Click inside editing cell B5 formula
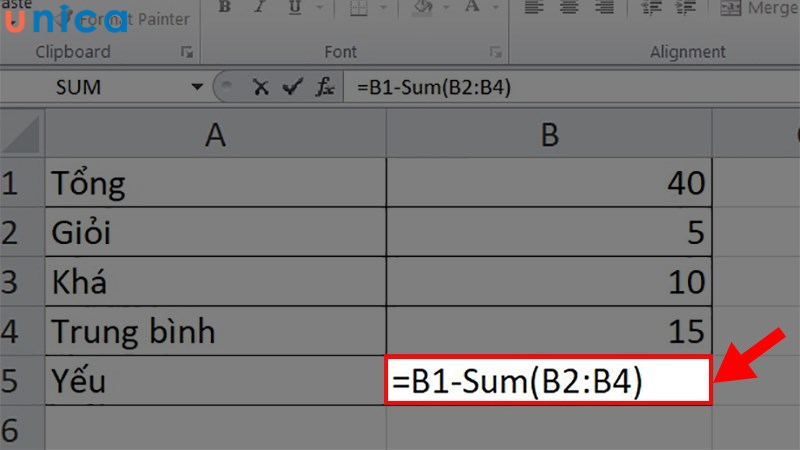The height and width of the screenshot is (450, 800). (548, 380)
